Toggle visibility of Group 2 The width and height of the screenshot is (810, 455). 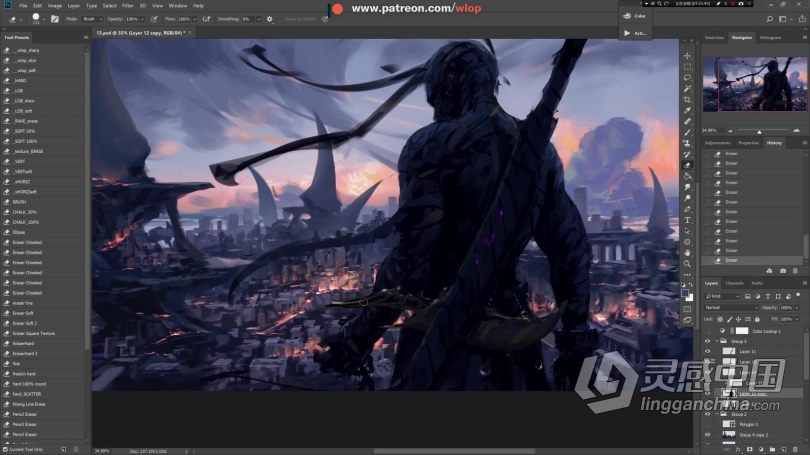(x=708, y=414)
